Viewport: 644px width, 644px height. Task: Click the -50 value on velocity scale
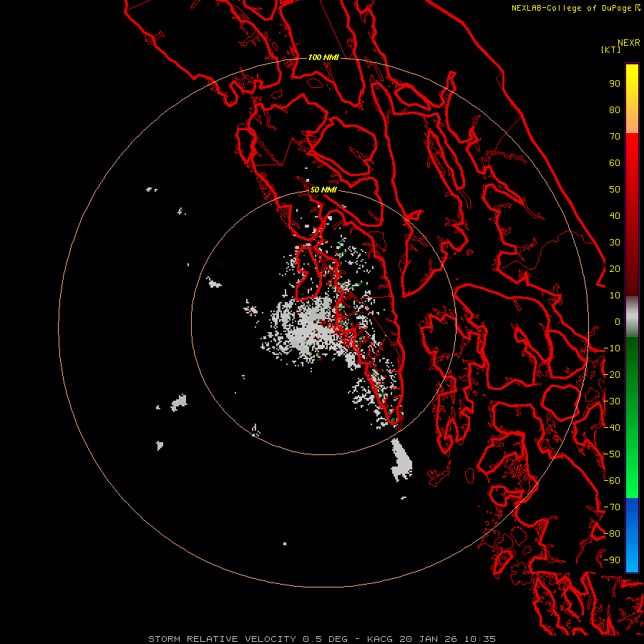(612, 454)
